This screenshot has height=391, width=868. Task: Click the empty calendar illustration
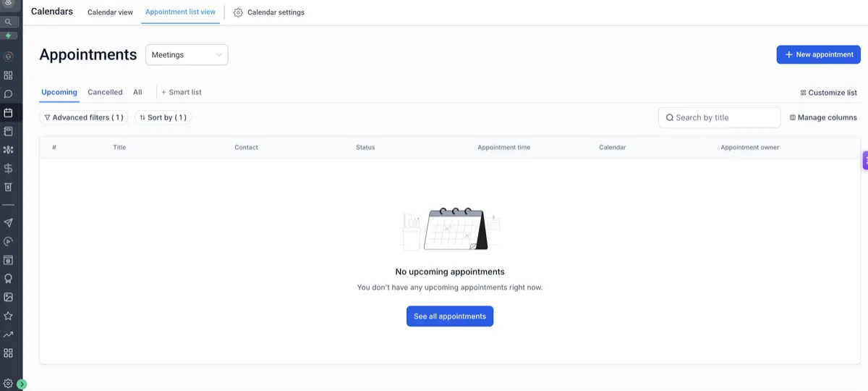[451, 229]
